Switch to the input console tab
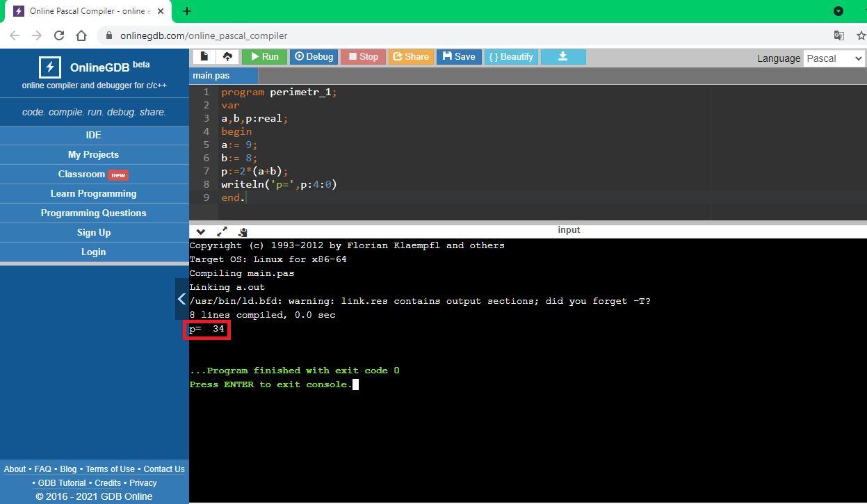The width and height of the screenshot is (867, 504). tap(569, 230)
